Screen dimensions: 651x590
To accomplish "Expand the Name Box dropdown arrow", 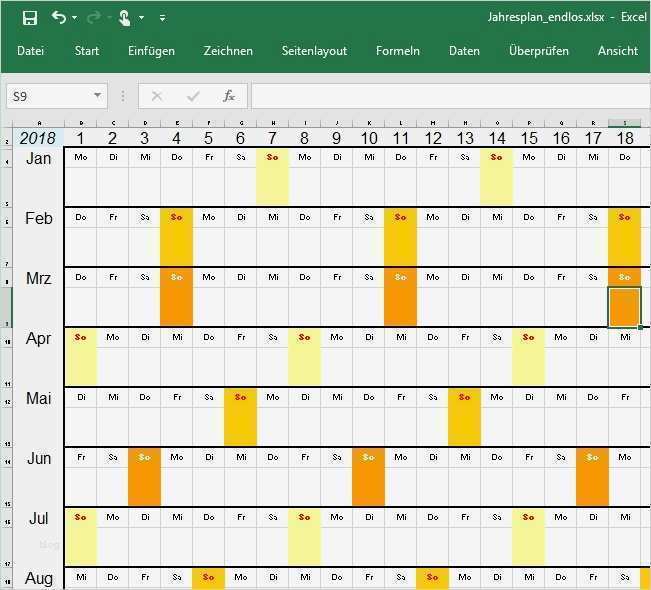I will [x=98, y=95].
